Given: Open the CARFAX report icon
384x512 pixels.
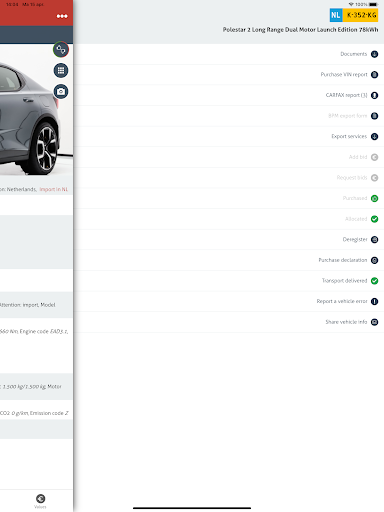Looking at the screenshot, I should [374, 95].
